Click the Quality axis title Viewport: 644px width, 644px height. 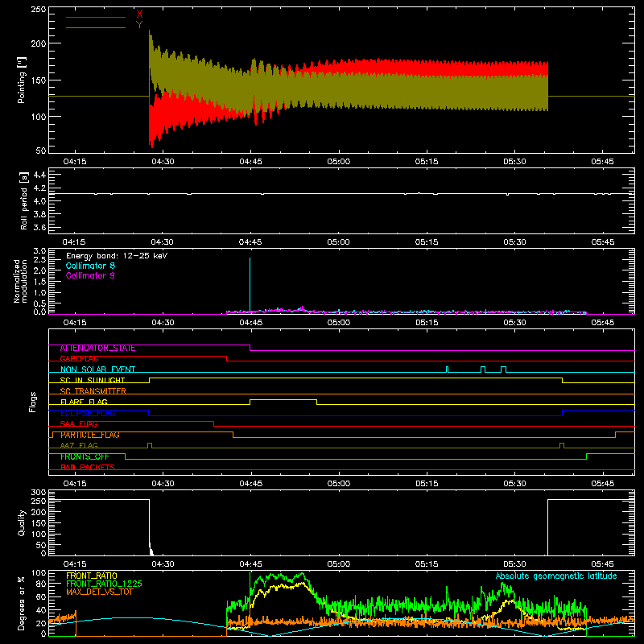pyautogui.click(x=22, y=522)
